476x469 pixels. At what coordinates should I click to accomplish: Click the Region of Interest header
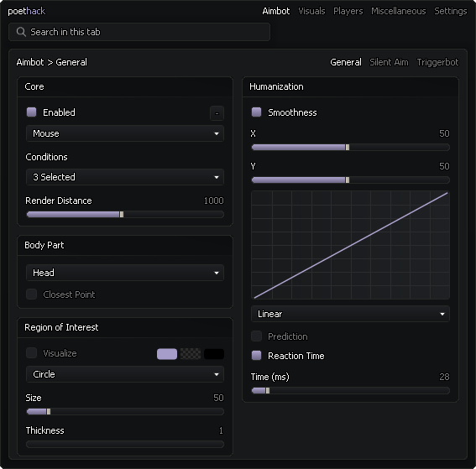125,327
